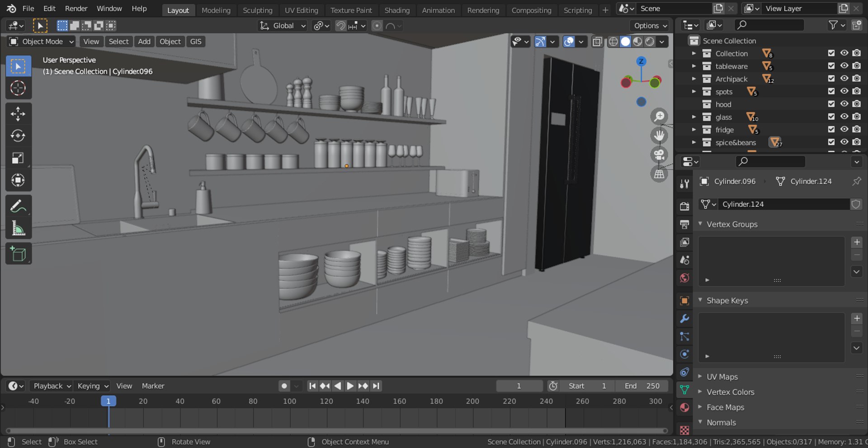868x448 pixels.
Task: Hide the Archipack collection in viewport
Action: pos(844,79)
